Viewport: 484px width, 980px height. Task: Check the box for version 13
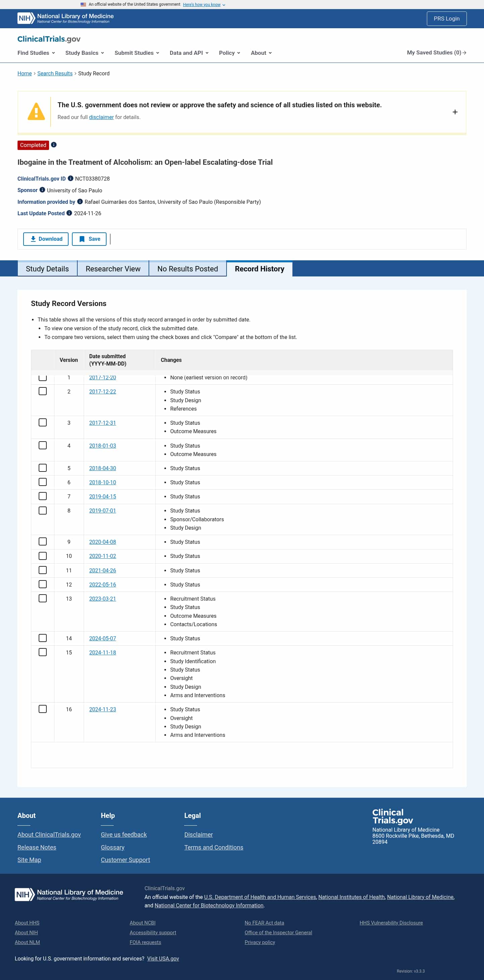(43, 598)
